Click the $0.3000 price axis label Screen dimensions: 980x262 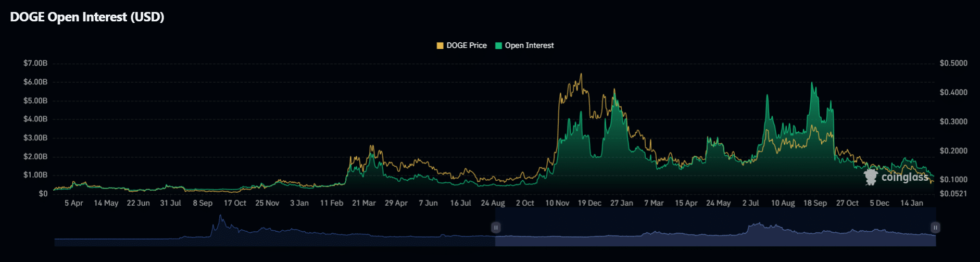tap(953, 121)
